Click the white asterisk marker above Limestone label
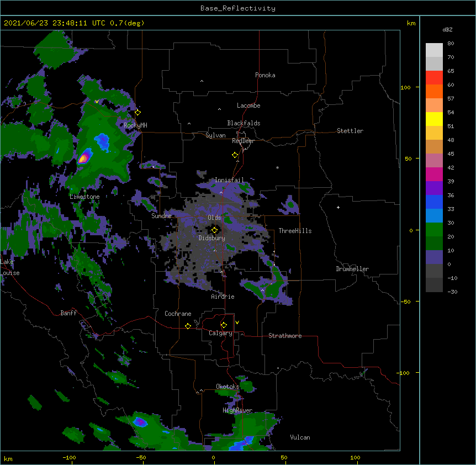The height and width of the screenshot is (465, 476). 84,191
